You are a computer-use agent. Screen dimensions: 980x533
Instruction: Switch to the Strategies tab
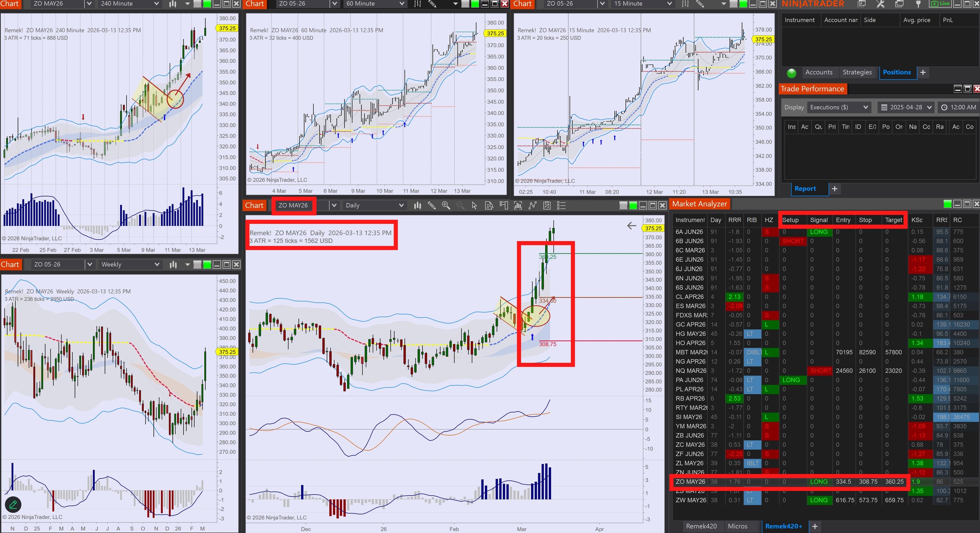(x=857, y=72)
